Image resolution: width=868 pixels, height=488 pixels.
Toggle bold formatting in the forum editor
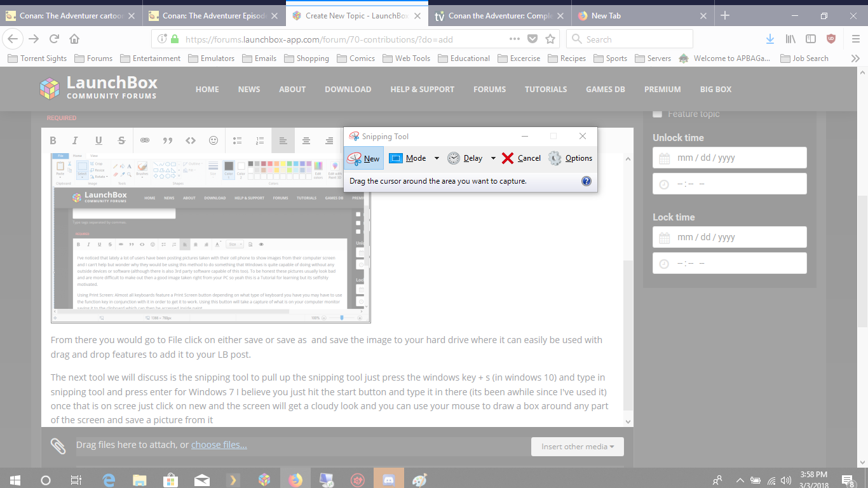pos(53,140)
